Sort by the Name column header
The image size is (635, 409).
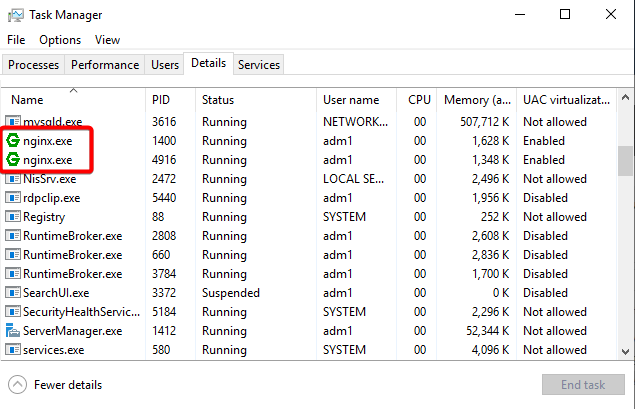73,100
